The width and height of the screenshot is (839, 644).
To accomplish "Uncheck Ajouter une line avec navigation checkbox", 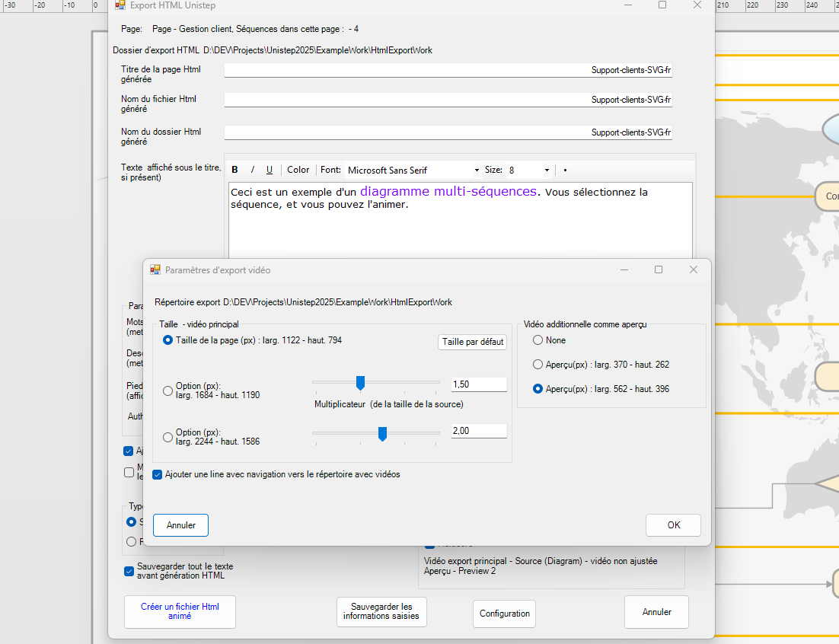I will (x=158, y=474).
